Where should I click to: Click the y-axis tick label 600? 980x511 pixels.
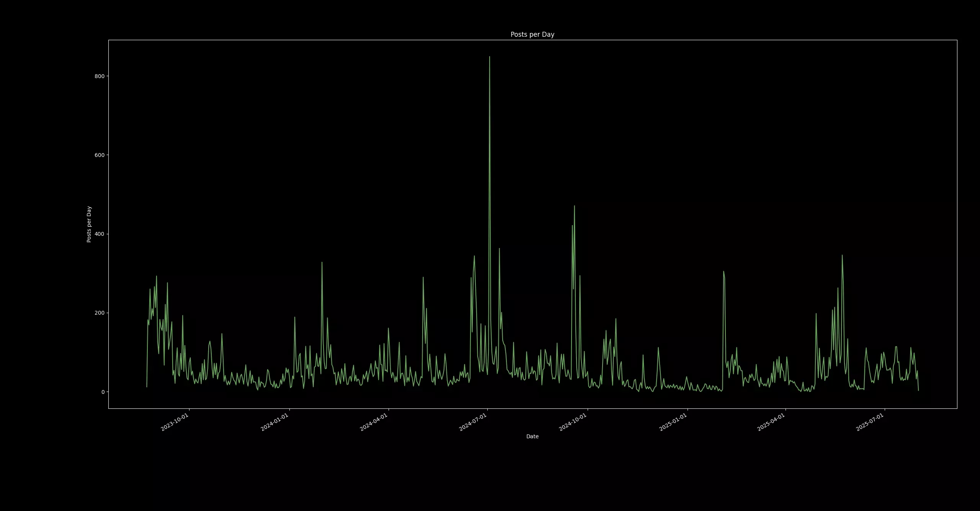(x=100, y=155)
